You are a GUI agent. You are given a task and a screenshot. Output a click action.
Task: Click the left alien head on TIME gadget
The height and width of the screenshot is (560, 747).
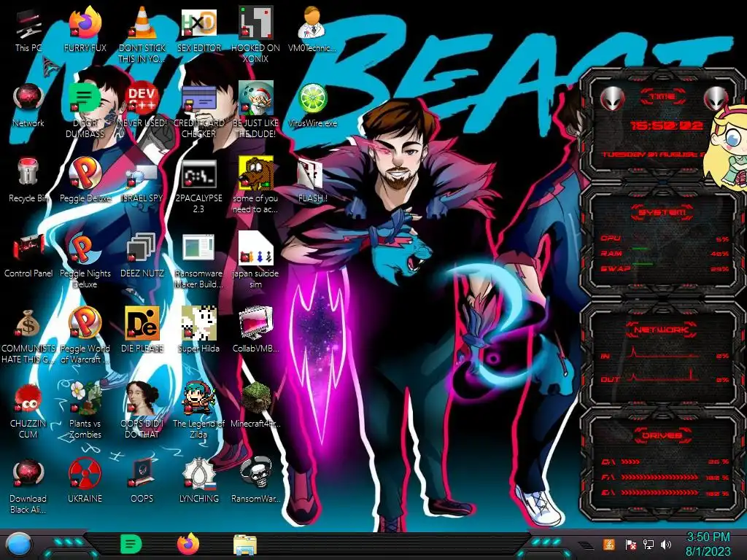click(612, 98)
